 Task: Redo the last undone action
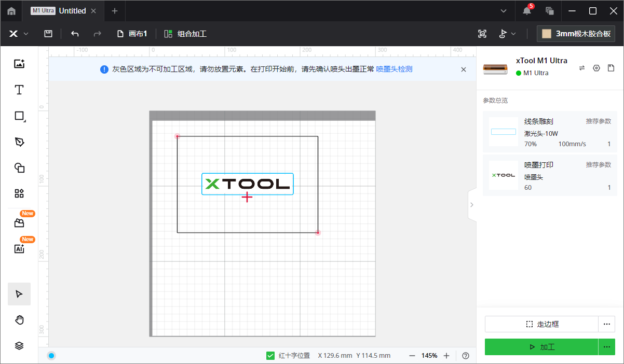pyautogui.click(x=97, y=34)
